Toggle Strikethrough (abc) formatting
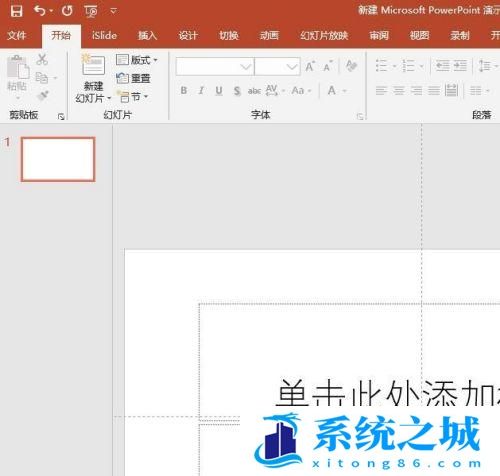 pos(254,91)
